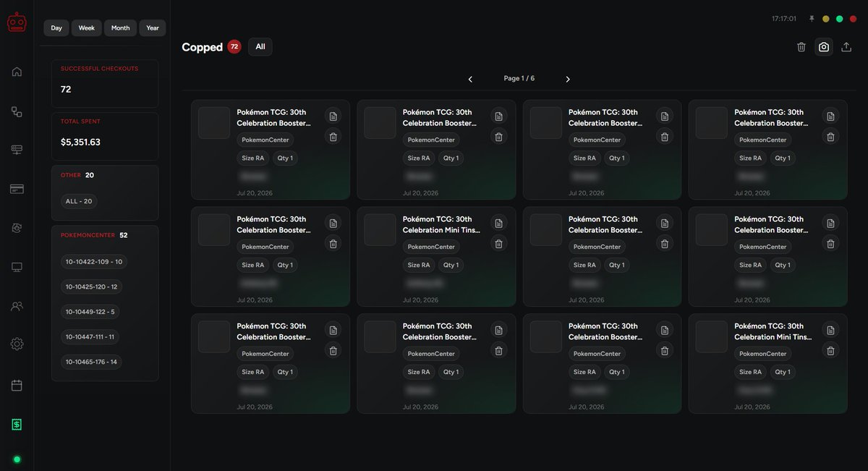This screenshot has height=471, width=868.
Task: Open the task groups sidebar icon
Action: click(x=17, y=111)
